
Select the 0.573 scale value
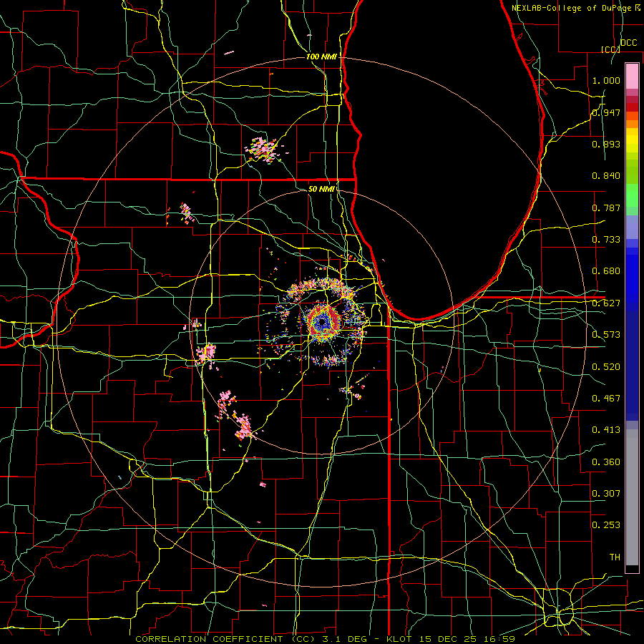606,335
